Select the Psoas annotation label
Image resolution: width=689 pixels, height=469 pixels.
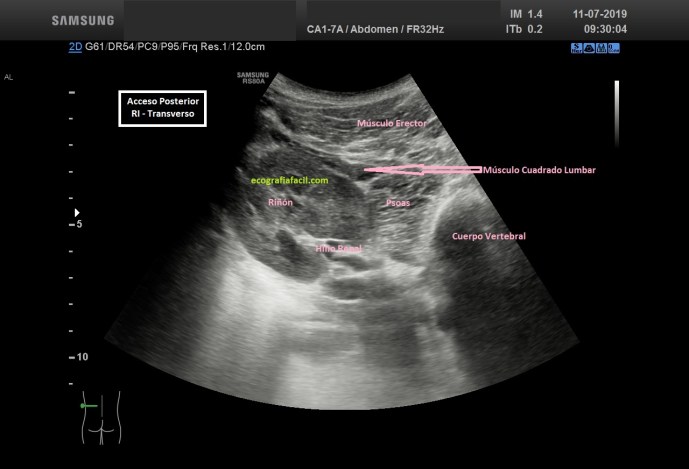pos(398,202)
